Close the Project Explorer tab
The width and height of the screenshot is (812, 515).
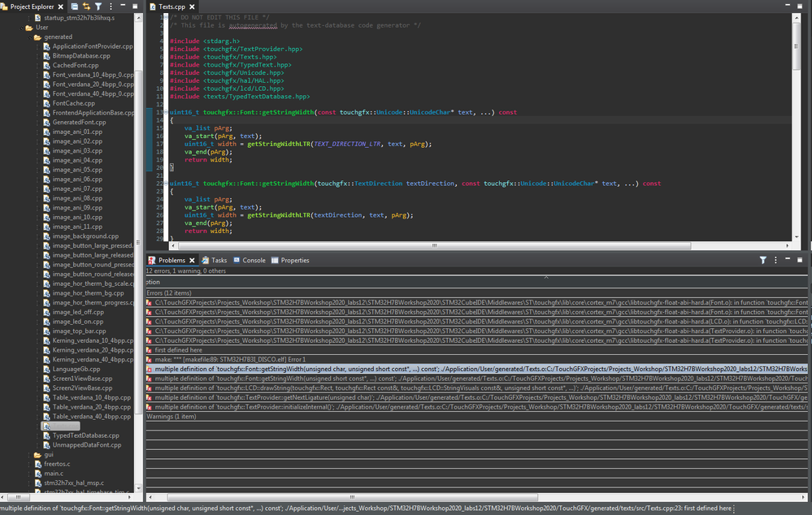(61, 6)
